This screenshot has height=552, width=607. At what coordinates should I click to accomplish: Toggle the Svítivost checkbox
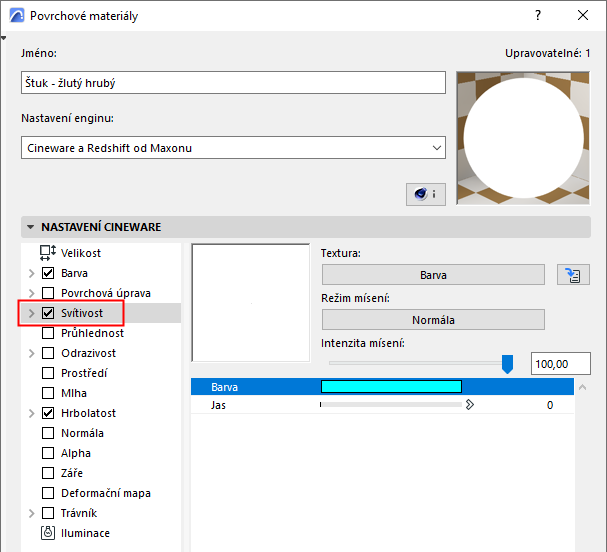pyautogui.click(x=48, y=313)
